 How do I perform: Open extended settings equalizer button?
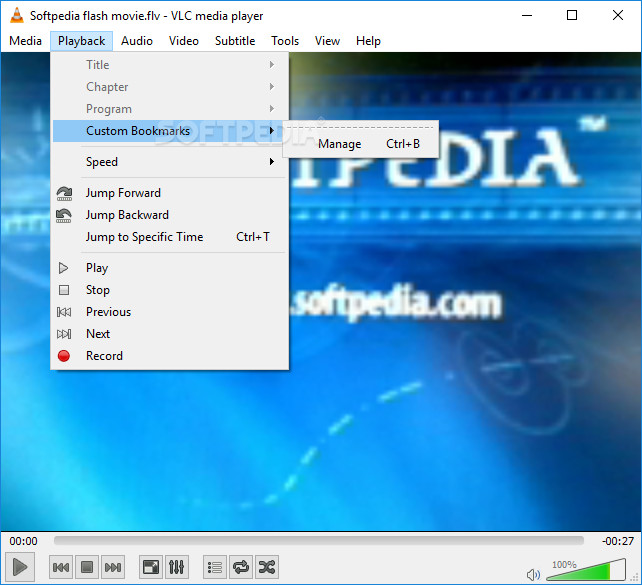tap(176, 567)
